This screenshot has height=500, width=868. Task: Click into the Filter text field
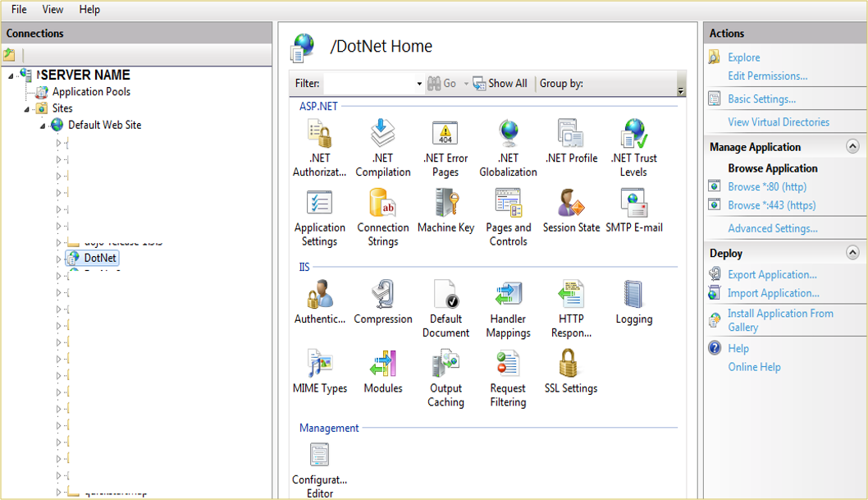370,84
